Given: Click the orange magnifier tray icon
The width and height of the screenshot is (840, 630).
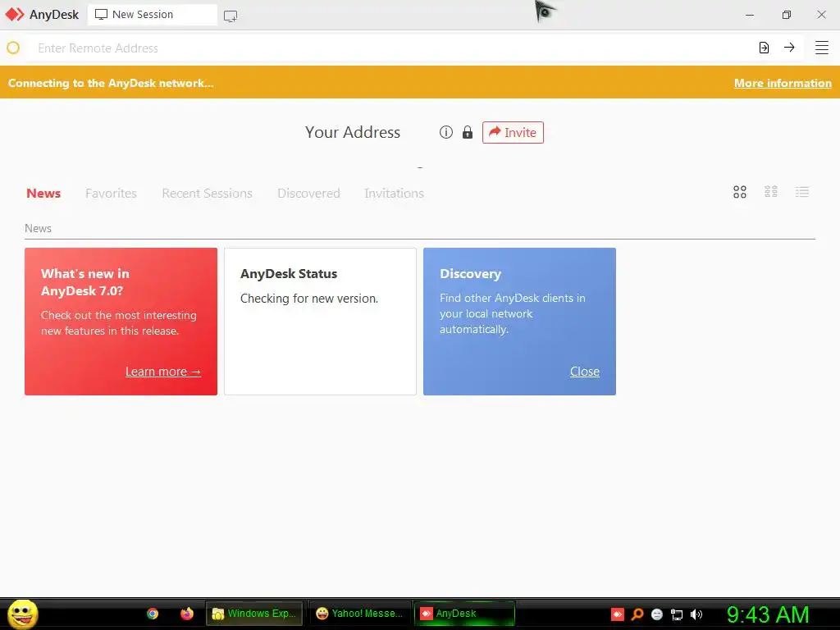Looking at the screenshot, I should (x=637, y=614).
